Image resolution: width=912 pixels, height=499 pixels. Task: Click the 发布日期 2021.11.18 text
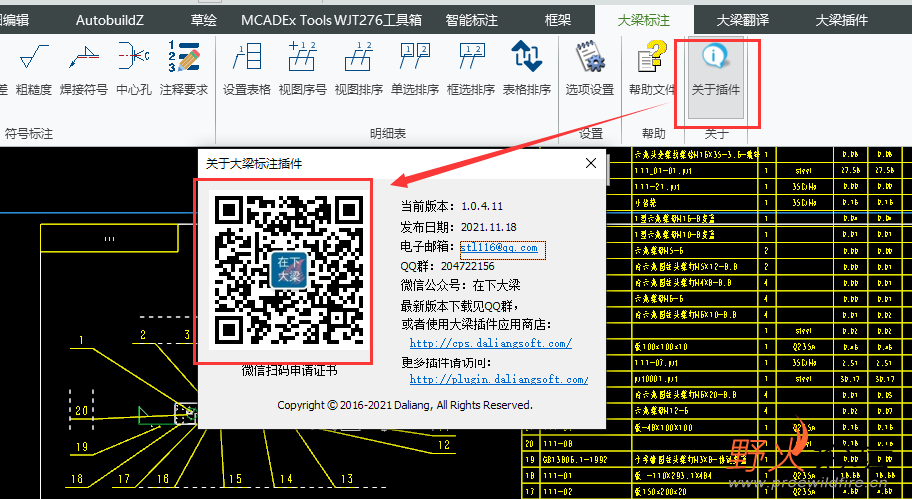click(458, 227)
